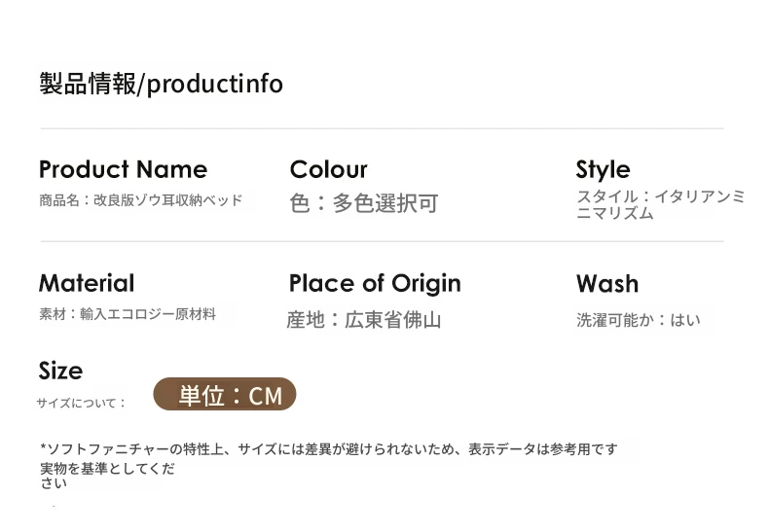Click the Material heading

87,283
